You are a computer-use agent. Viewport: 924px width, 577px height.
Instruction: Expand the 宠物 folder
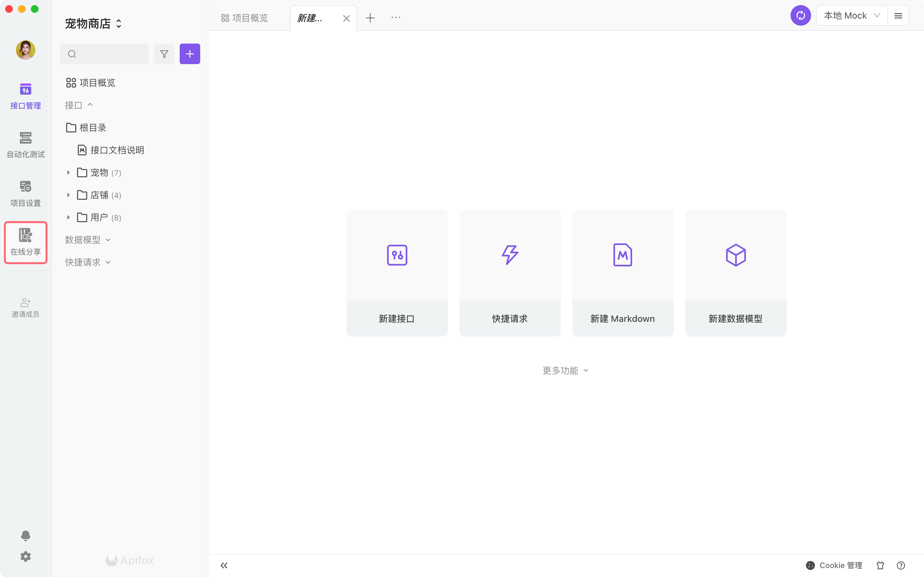pos(68,172)
